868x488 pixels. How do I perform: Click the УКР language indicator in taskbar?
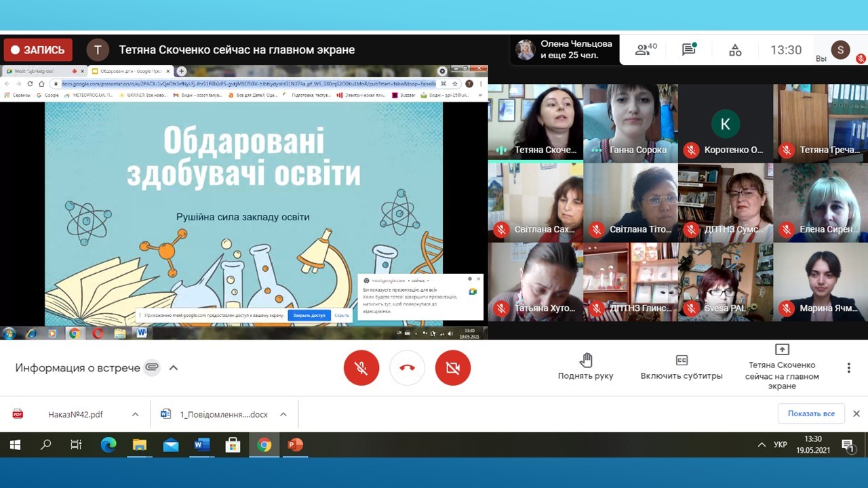[781, 445]
